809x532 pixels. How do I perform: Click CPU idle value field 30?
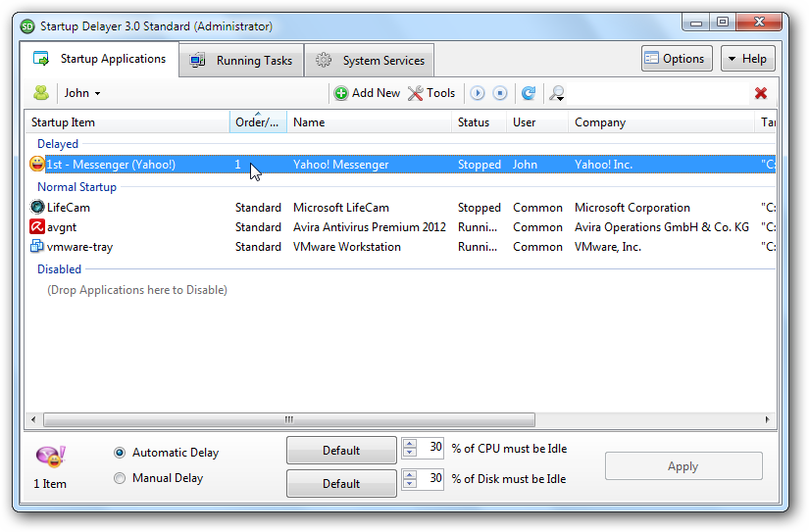click(x=430, y=447)
